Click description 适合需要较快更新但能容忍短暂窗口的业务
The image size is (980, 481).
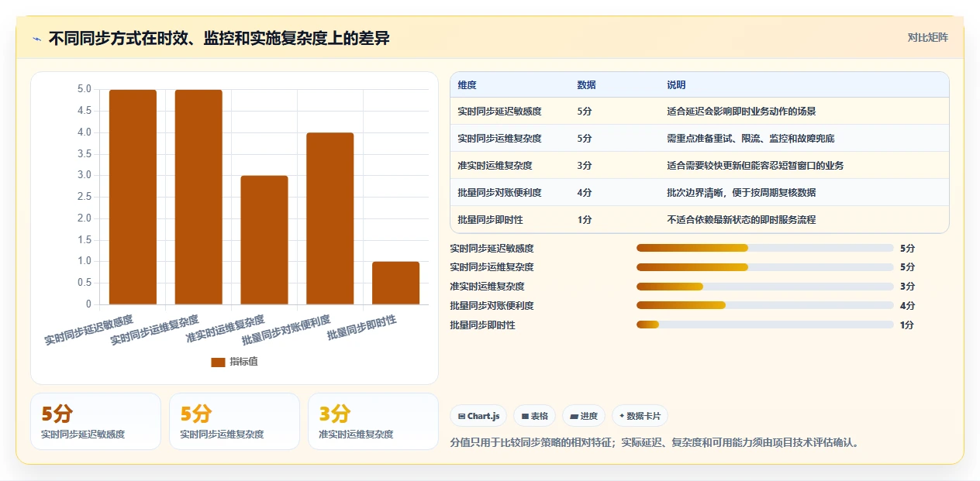755,166
